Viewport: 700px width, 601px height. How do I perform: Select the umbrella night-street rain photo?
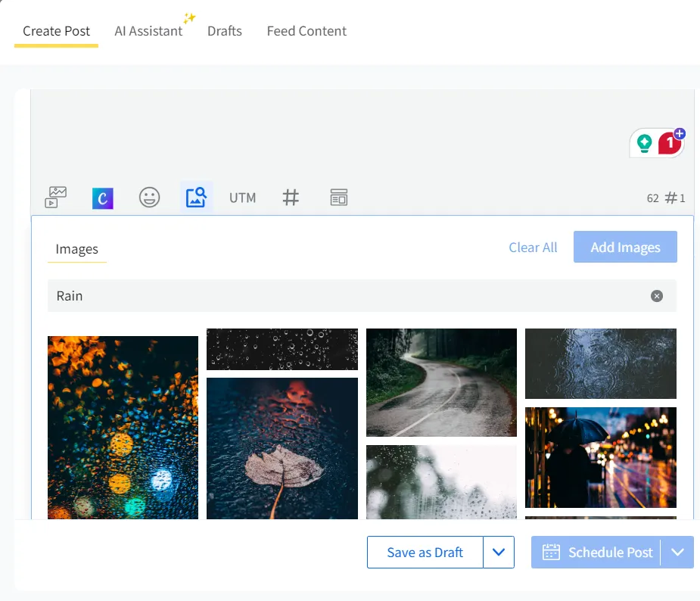click(x=600, y=457)
